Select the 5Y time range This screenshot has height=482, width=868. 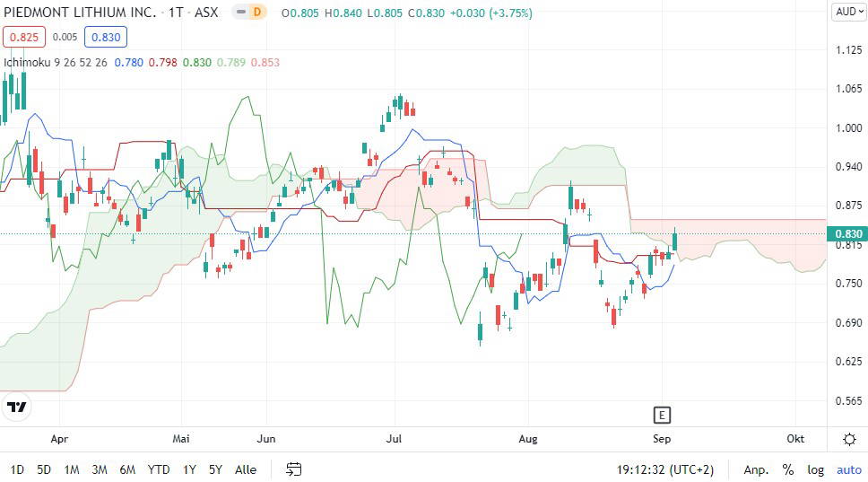[x=215, y=469]
